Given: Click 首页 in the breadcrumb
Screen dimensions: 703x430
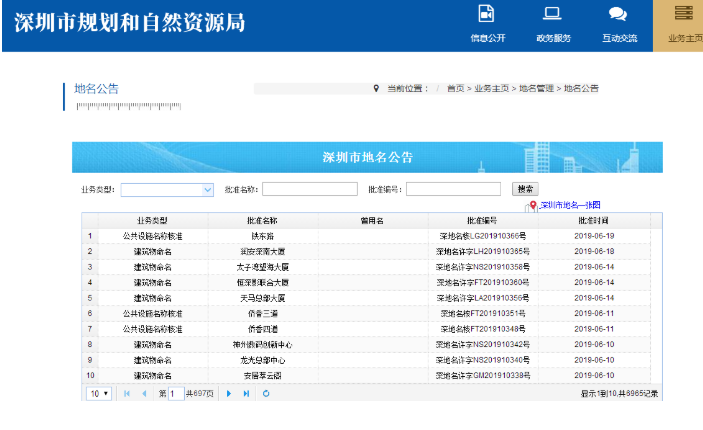Looking at the screenshot, I should [455, 89].
